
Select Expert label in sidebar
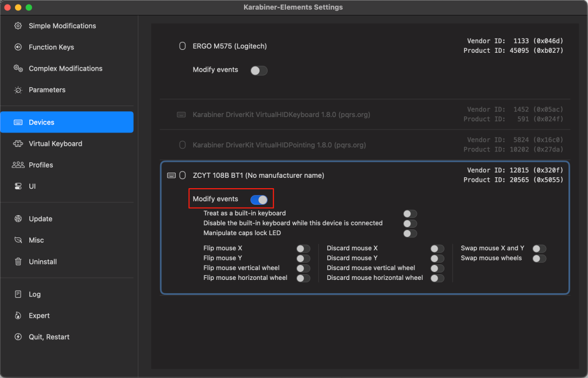39,316
